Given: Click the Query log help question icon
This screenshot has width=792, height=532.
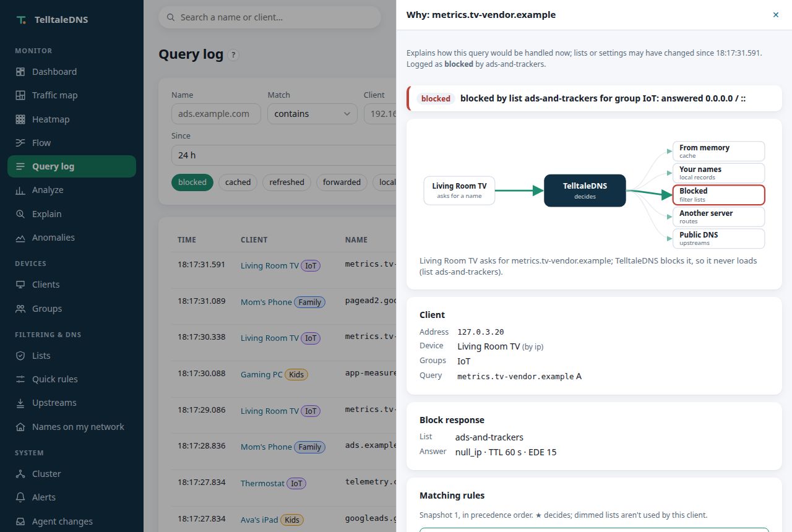Looking at the screenshot, I should point(233,55).
